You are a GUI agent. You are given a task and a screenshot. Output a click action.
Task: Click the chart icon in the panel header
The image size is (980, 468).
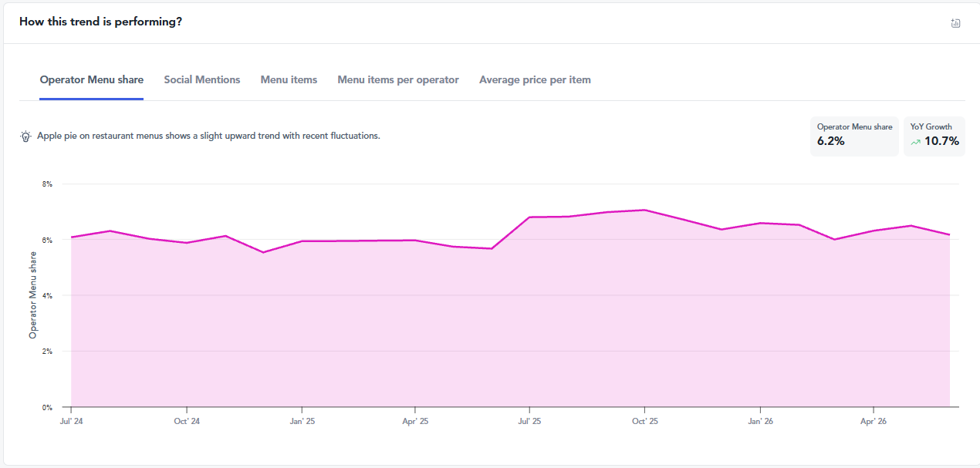pos(955,23)
